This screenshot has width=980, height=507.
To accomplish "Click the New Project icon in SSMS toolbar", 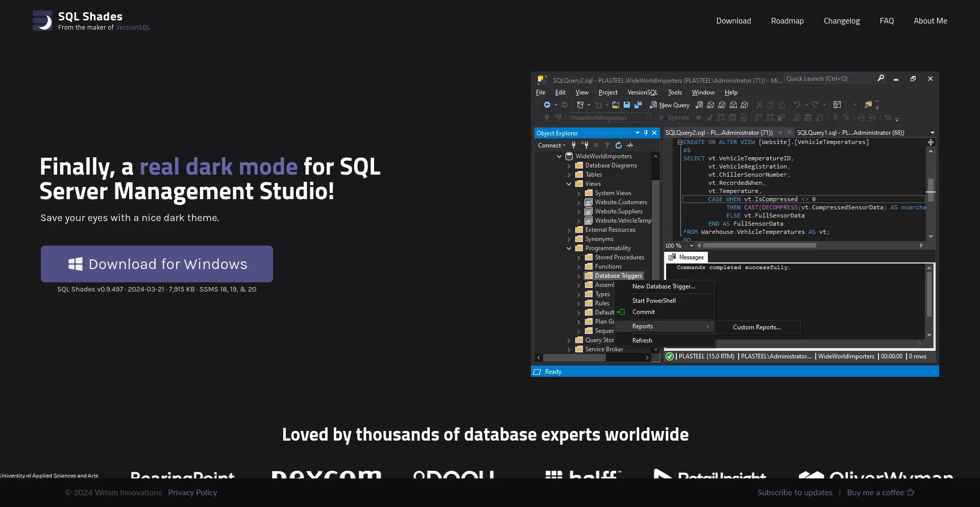I will click(580, 105).
